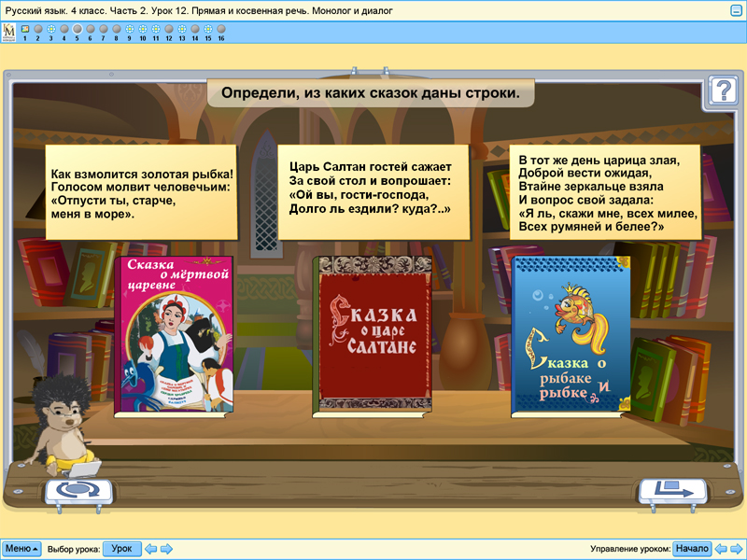The width and height of the screenshot is (747, 560).
Task: Click the Урок button
Action: click(122, 549)
